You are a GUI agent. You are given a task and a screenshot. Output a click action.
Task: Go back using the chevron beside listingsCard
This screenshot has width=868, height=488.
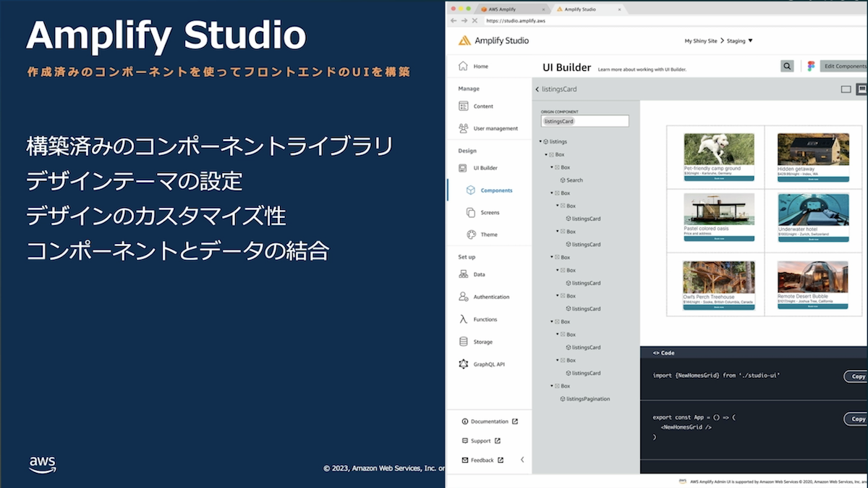pos(537,89)
